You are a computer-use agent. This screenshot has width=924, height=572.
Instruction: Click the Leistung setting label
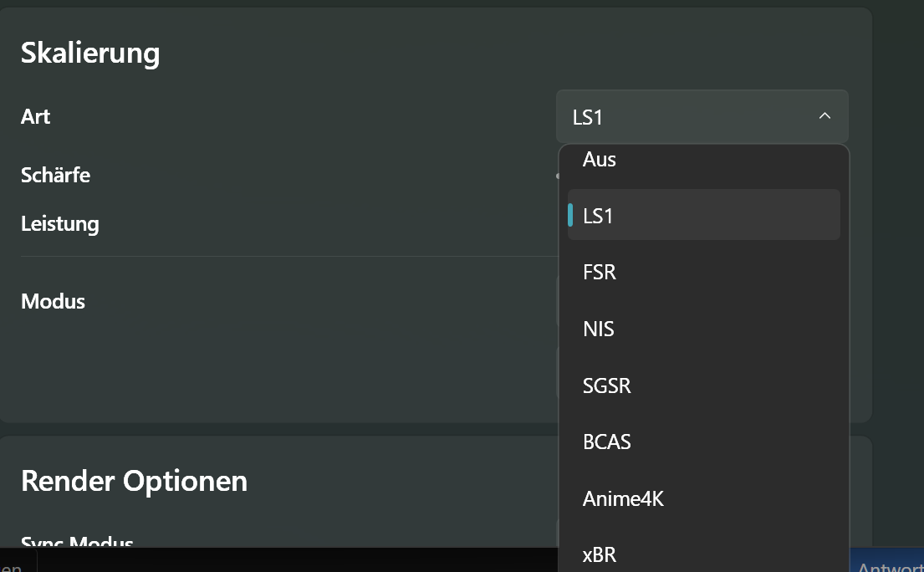click(59, 223)
